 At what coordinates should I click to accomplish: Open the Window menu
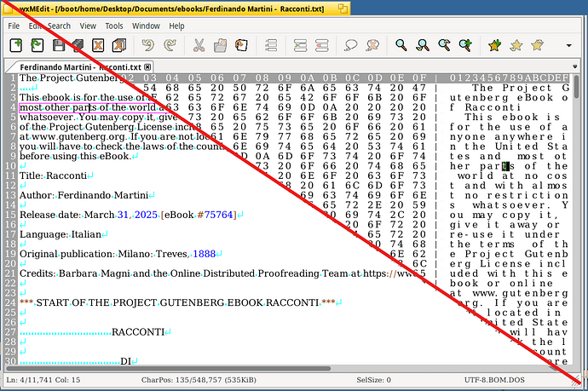click(146, 26)
